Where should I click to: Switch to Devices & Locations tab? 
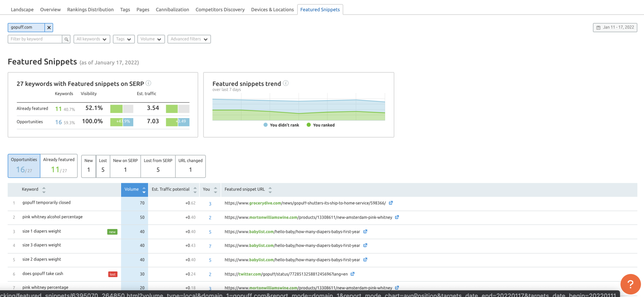pos(272,10)
